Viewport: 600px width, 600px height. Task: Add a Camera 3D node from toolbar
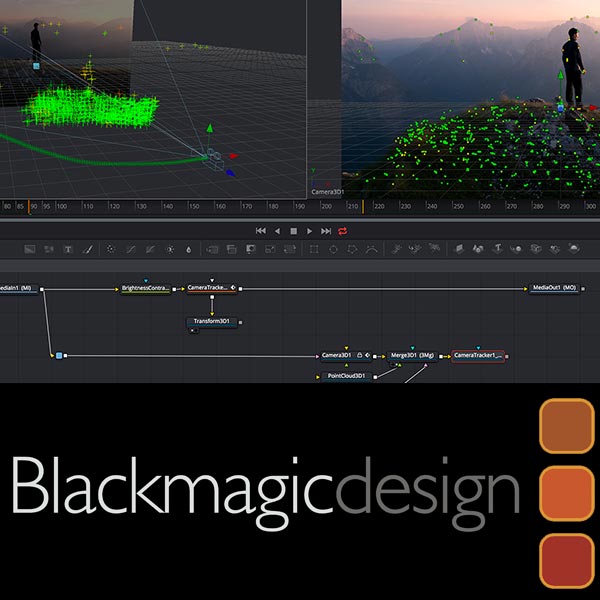tap(536, 249)
